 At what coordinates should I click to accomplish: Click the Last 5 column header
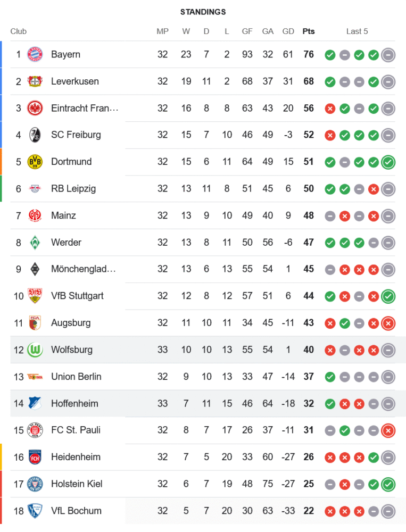tap(357, 31)
